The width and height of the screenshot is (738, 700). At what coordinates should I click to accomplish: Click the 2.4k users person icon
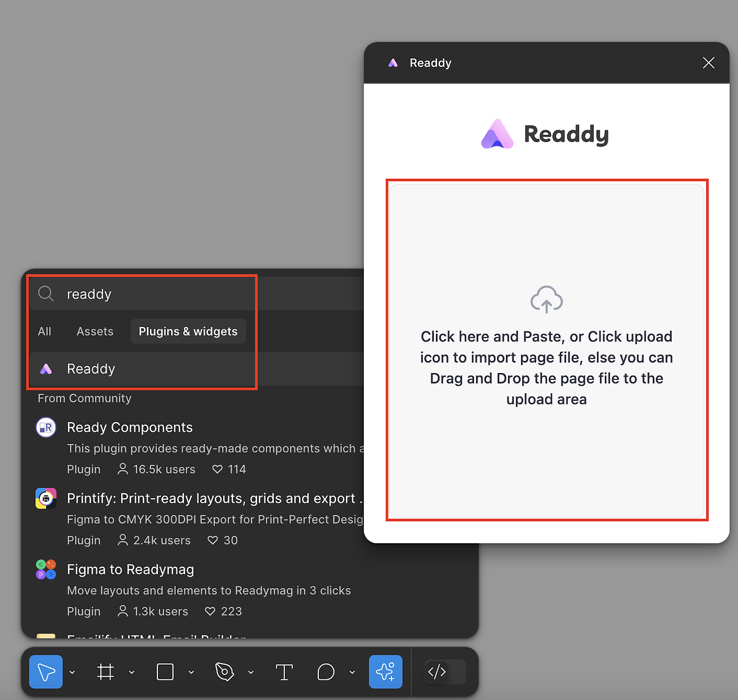click(123, 540)
